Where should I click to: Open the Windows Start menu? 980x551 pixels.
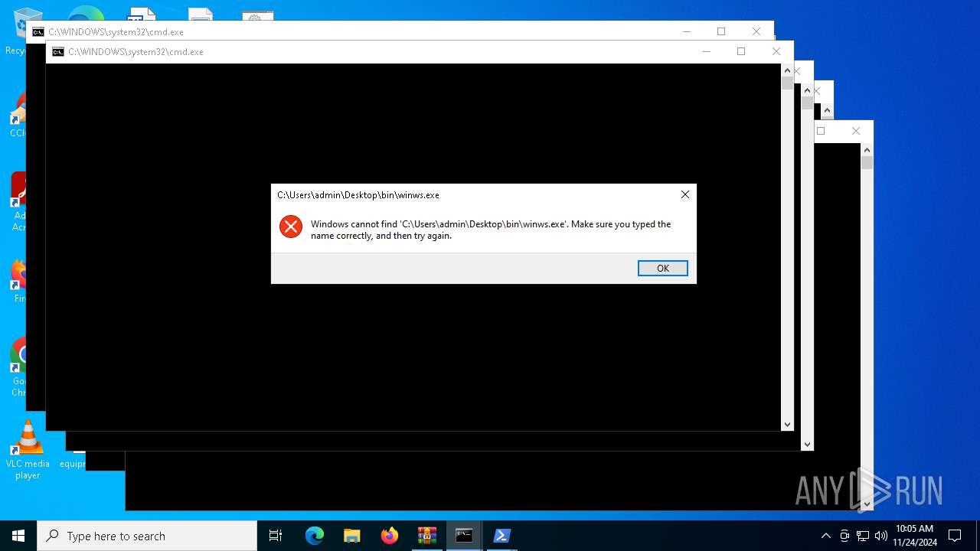(18, 536)
